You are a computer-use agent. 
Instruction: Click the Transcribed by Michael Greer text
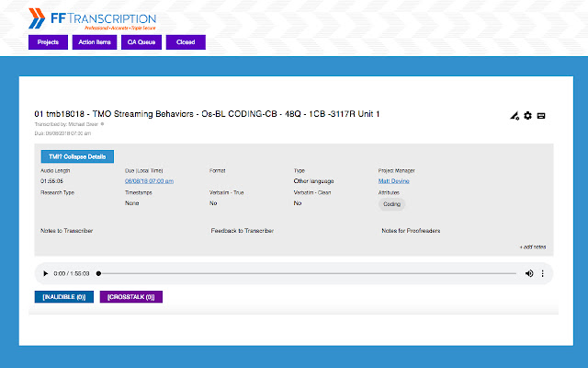tap(66, 124)
